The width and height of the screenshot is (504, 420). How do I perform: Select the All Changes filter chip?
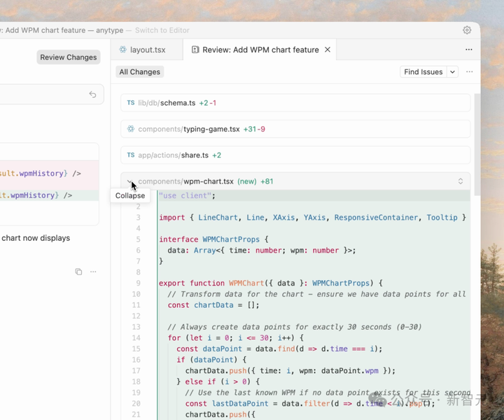click(x=140, y=72)
